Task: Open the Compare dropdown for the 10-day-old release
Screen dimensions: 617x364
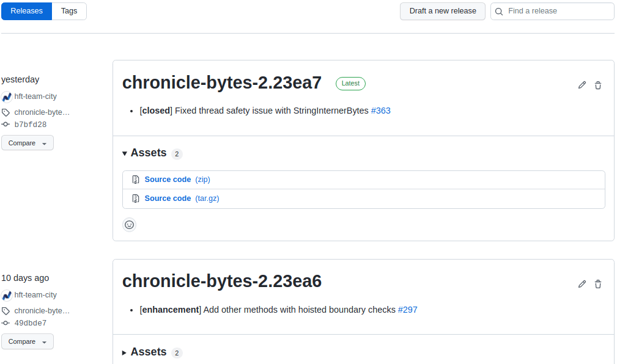Action: pyautogui.click(x=27, y=341)
